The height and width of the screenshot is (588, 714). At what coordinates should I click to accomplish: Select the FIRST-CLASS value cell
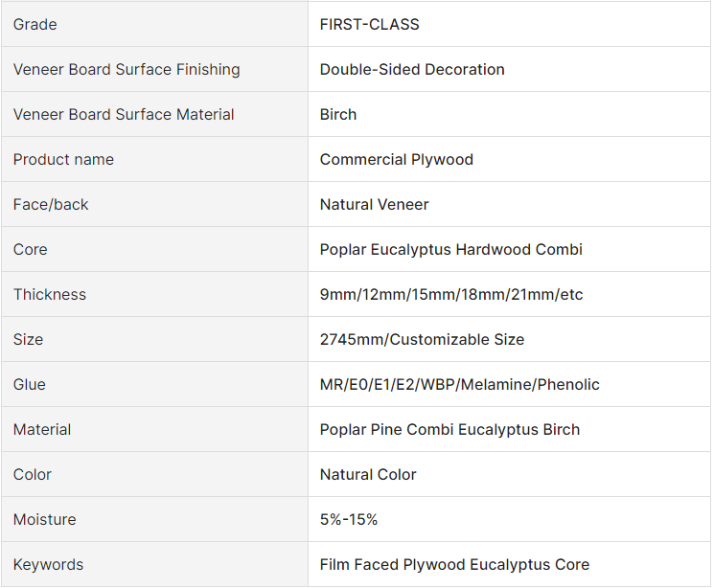(x=370, y=25)
